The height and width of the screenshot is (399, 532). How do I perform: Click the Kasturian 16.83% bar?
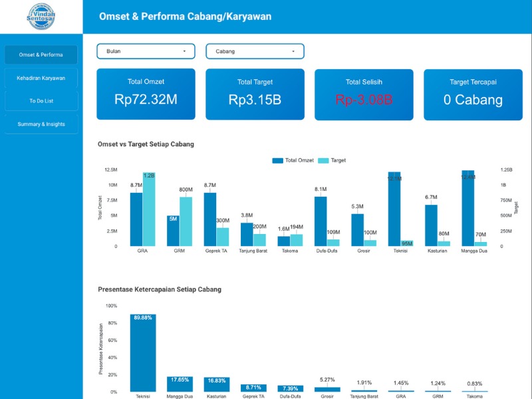click(217, 385)
